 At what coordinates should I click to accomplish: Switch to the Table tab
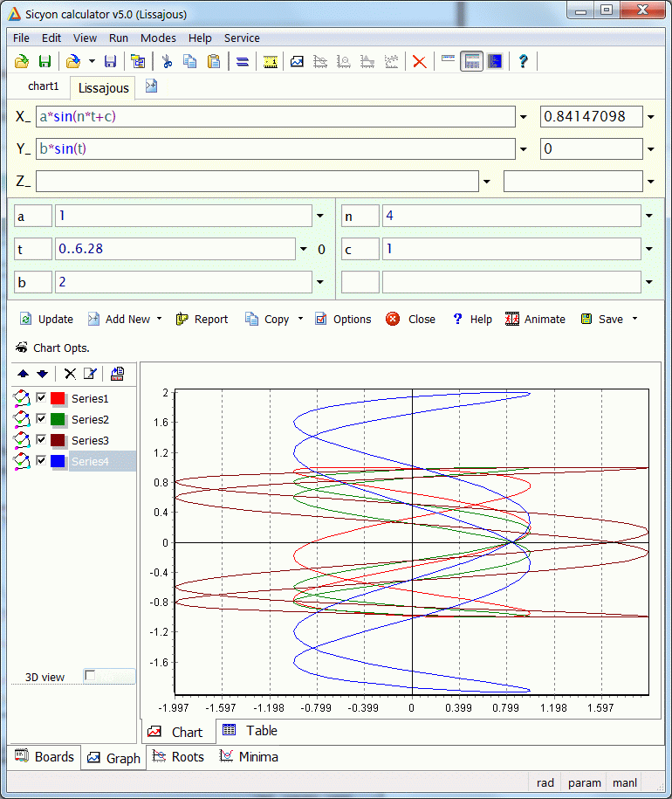250,731
